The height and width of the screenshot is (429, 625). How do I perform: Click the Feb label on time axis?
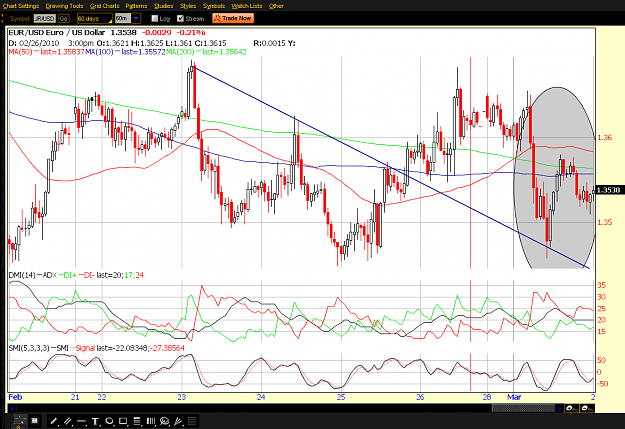[x=15, y=397]
